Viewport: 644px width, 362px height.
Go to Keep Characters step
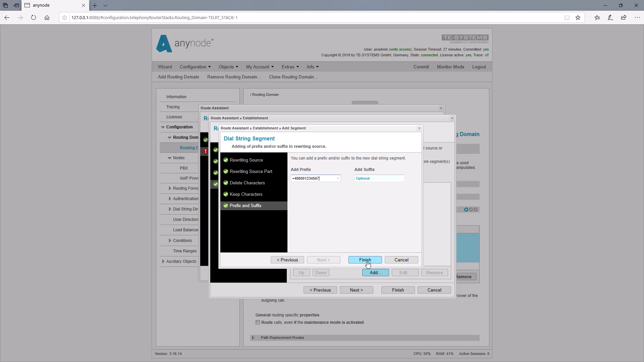[246, 194]
